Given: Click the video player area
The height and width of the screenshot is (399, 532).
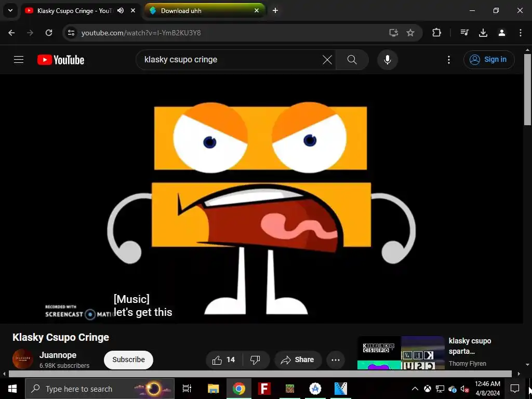Looking at the screenshot, I should coord(261,198).
